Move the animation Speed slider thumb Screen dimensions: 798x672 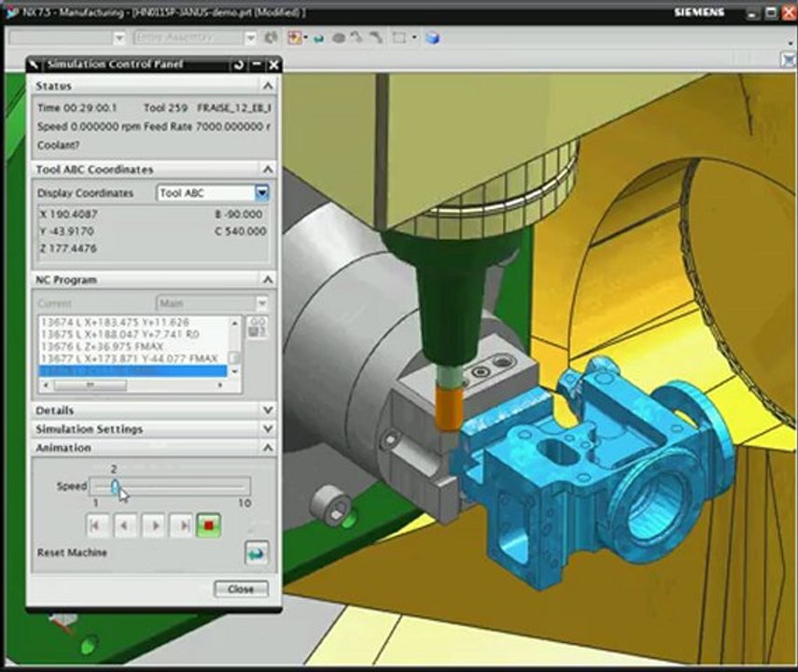click(115, 486)
